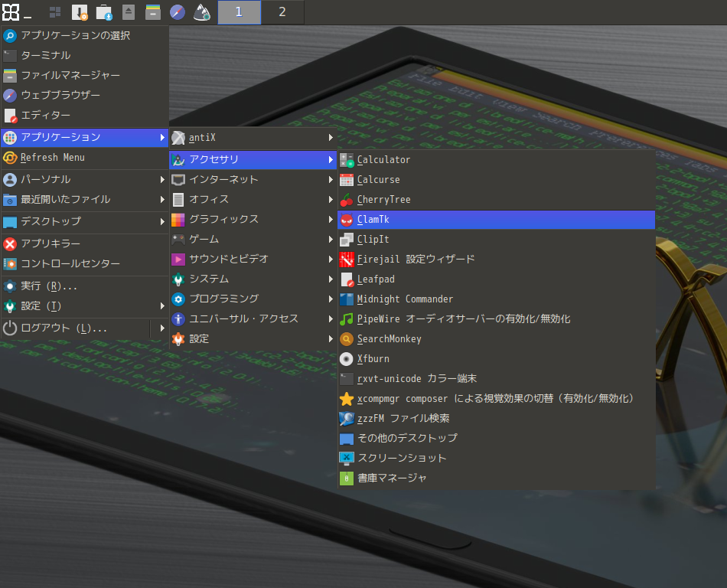
Task: Open エディター from the menu
Action: coord(84,115)
